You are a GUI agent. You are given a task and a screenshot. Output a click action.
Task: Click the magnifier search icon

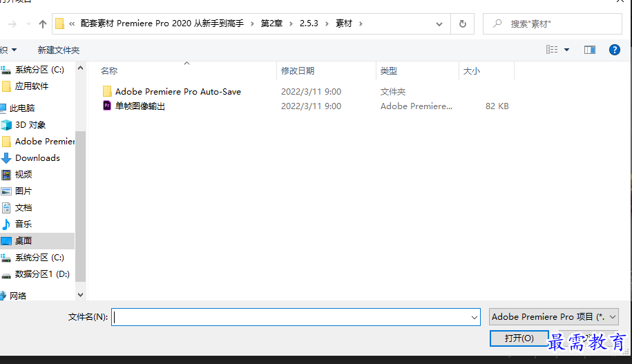pos(497,23)
